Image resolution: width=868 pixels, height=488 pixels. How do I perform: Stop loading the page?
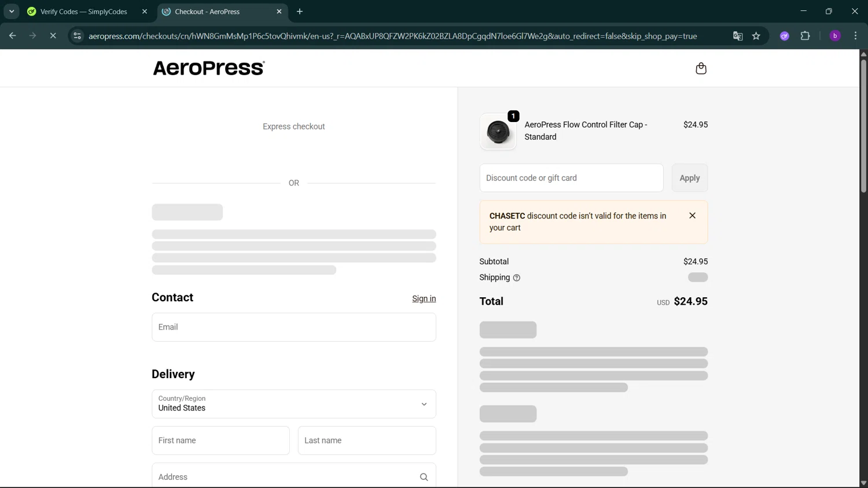point(53,36)
